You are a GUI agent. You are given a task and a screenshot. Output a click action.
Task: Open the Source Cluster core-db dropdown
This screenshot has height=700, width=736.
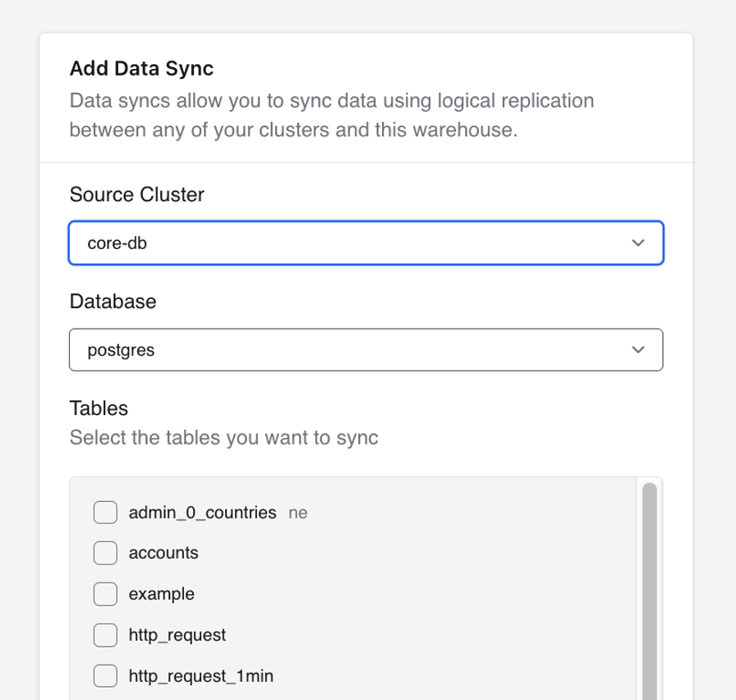366,242
